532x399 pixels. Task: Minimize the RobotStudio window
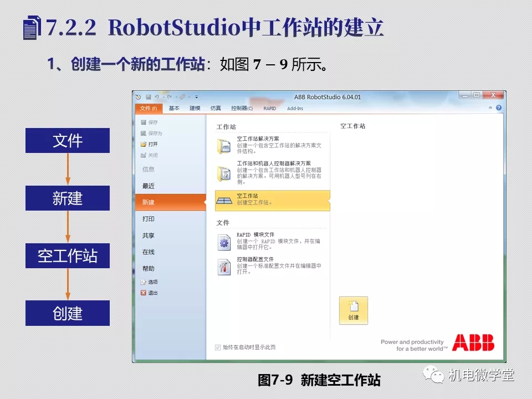point(465,95)
